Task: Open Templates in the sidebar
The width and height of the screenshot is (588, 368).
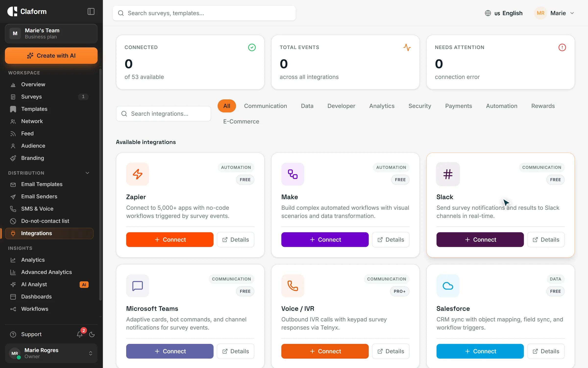Action: coord(49,109)
